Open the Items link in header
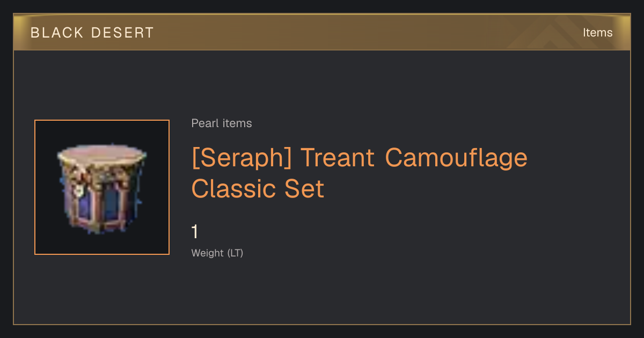Screen dimensions: 644x338 tap(597, 32)
